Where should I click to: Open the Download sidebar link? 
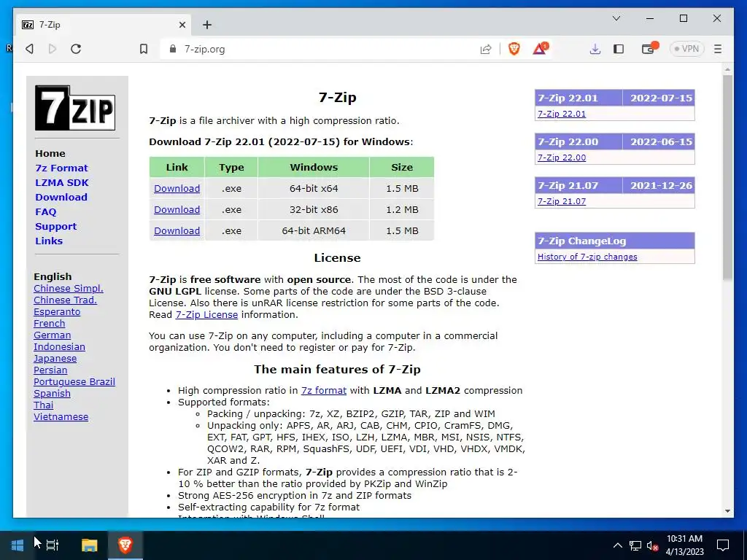(x=61, y=197)
